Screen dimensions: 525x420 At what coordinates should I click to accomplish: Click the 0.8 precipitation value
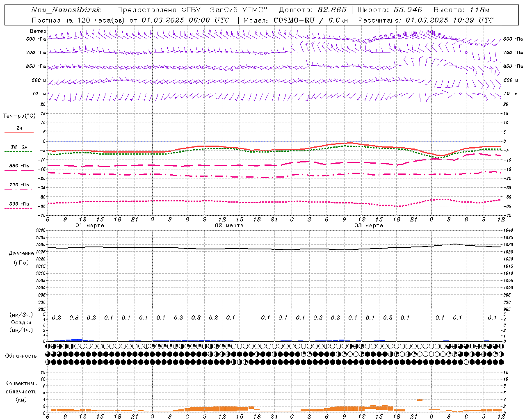click(74, 318)
